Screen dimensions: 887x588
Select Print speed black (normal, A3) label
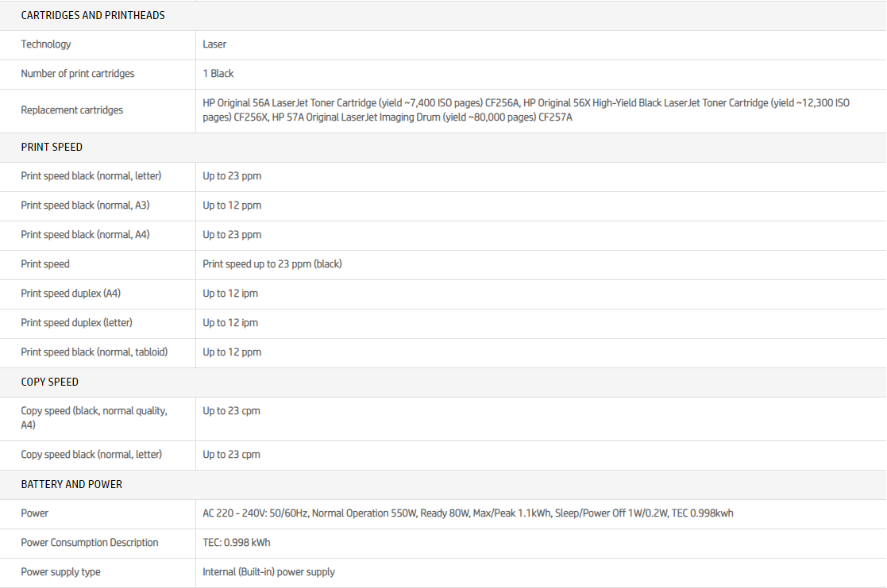pos(85,206)
